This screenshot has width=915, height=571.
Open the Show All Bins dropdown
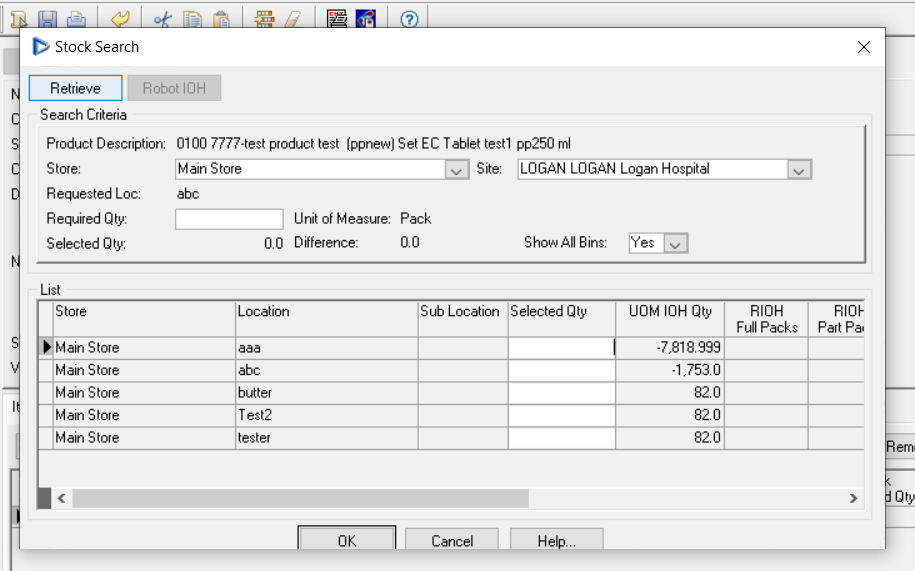click(x=676, y=243)
